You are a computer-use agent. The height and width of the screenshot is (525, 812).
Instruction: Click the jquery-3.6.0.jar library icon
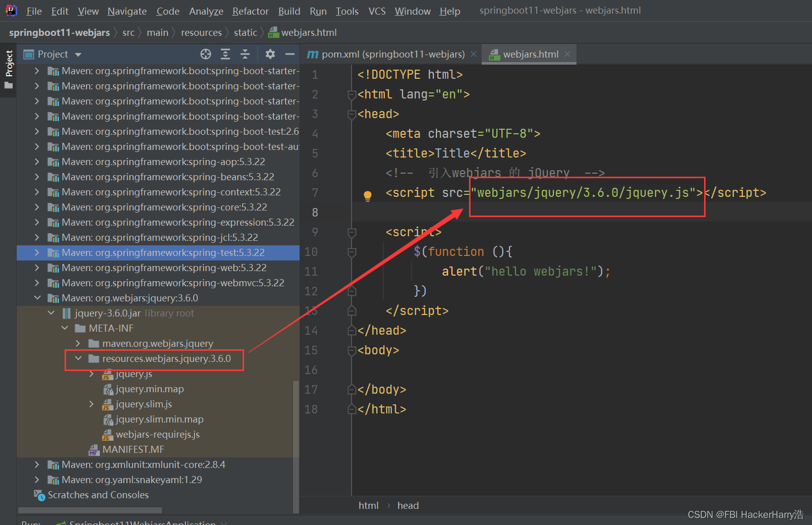click(x=67, y=313)
